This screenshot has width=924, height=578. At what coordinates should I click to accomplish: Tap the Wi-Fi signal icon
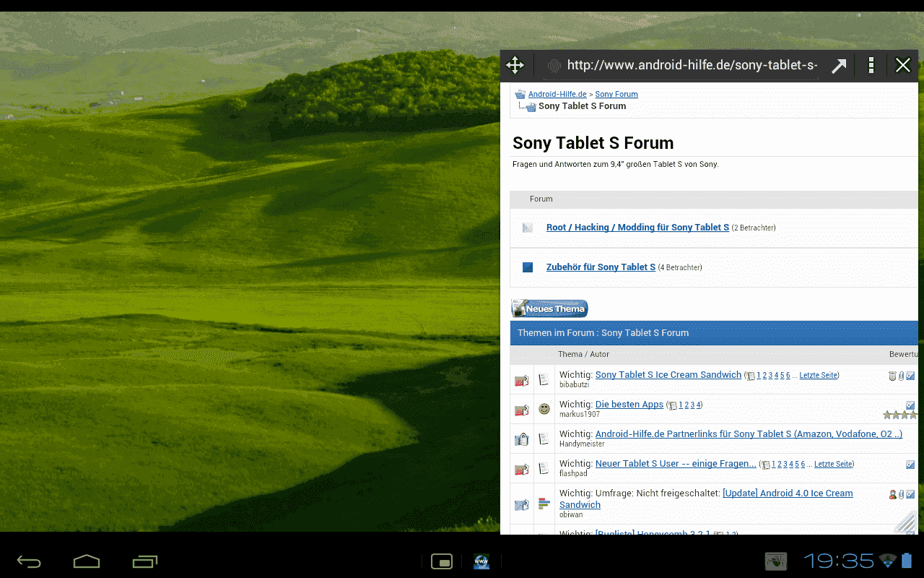[887, 561]
